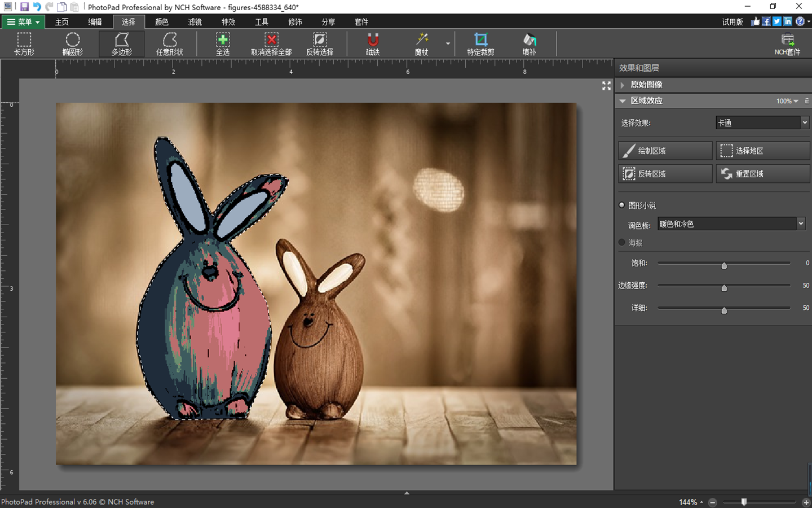
Task: Click the 反转区域 invert region button
Action: pyautogui.click(x=665, y=173)
